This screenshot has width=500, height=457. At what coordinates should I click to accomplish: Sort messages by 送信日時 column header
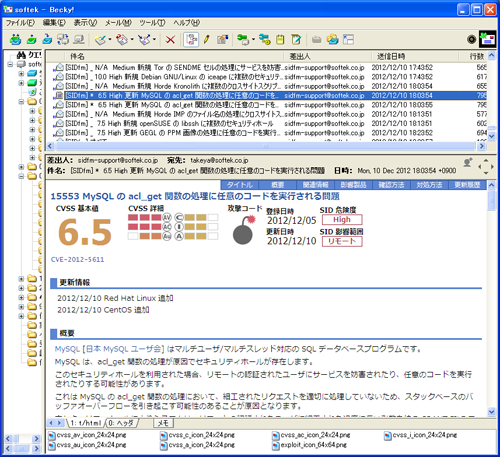point(415,56)
